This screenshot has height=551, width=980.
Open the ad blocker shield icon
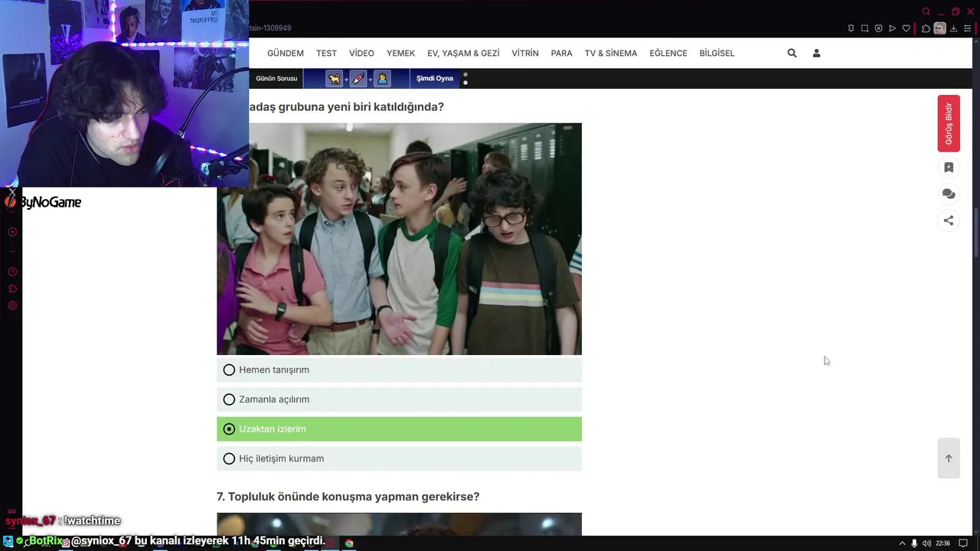878,28
